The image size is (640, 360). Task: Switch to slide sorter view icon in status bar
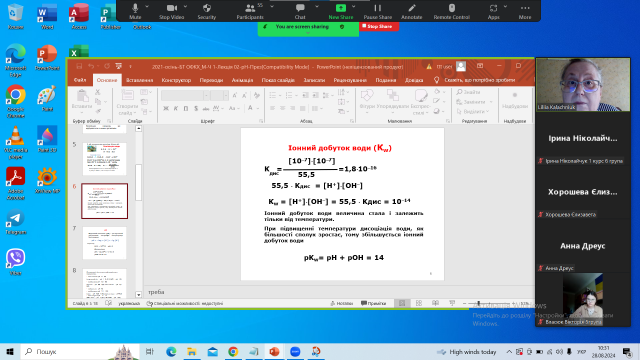click(419, 303)
